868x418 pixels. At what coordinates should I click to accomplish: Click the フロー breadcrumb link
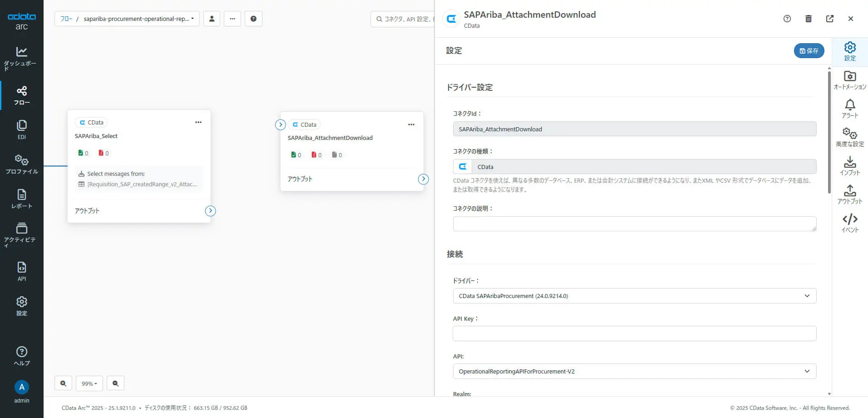tap(66, 19)
